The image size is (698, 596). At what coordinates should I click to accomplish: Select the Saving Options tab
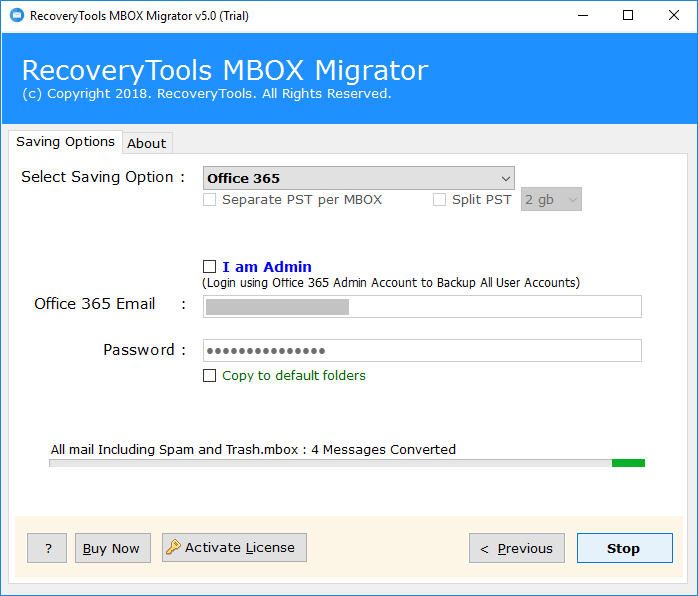[65, 142]
